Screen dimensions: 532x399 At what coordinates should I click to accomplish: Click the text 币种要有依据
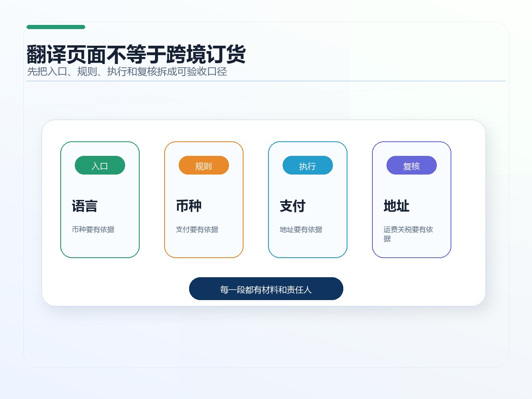93,229
